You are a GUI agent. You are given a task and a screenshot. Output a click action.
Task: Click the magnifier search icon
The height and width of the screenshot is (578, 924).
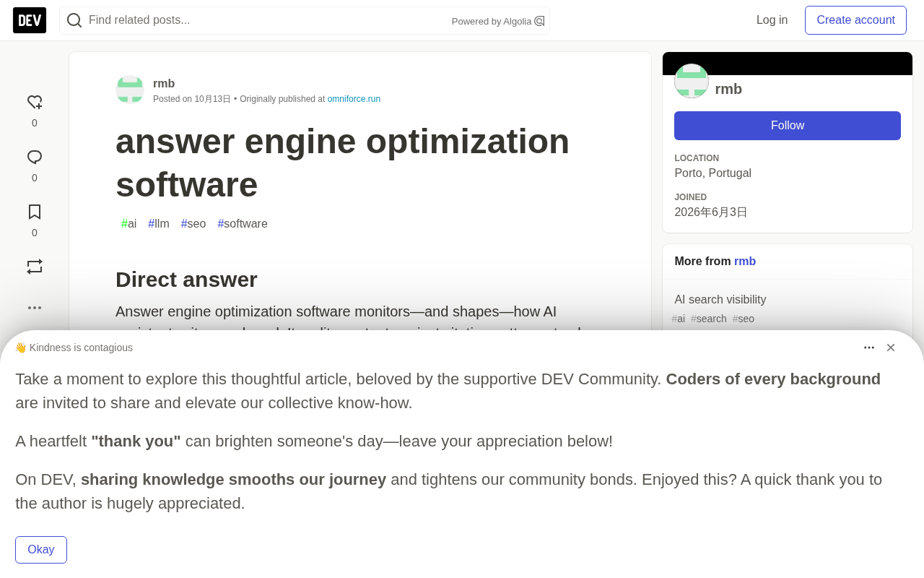click(x=74, y=20)
